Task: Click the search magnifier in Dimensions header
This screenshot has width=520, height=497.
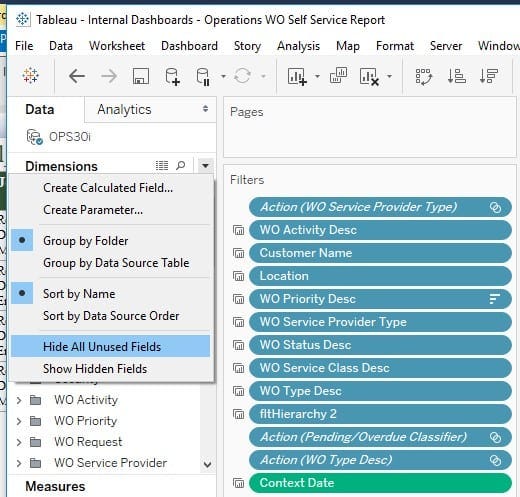Action: click(x=180, y=165)
